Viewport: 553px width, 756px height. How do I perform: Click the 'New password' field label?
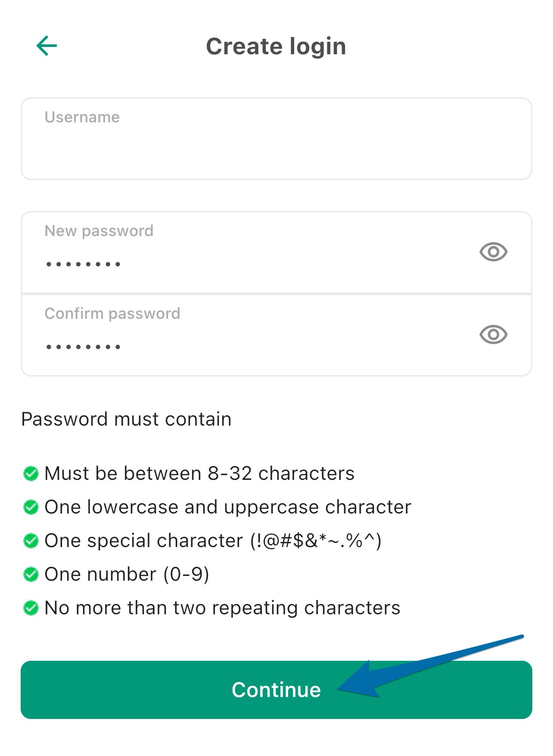coord(99,231)
